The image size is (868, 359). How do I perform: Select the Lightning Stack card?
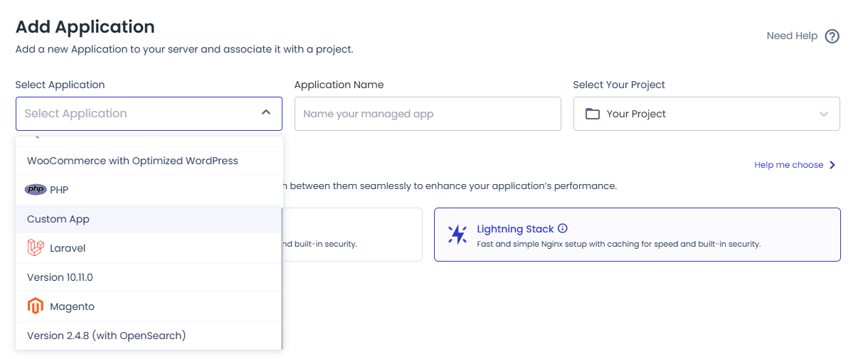point(637,235)
